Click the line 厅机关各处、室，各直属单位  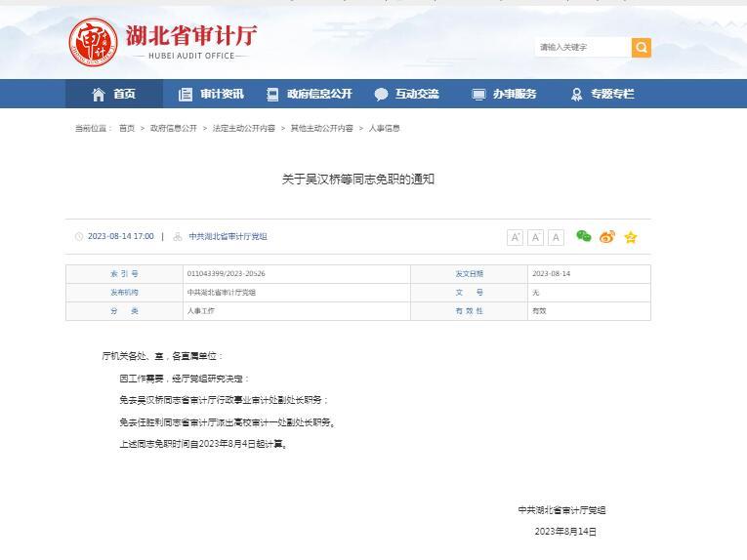click(162, 356)
